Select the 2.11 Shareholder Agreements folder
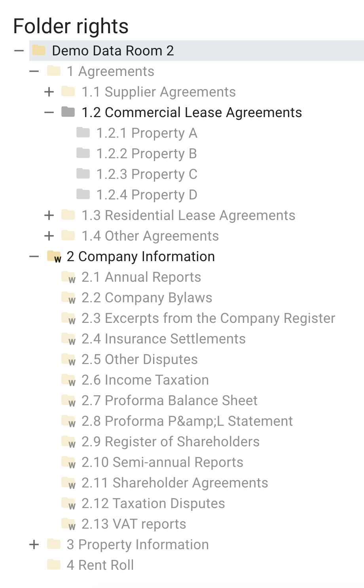Image resolution: width=364 pixels, height=588 pixels. (x=174, y=482)
